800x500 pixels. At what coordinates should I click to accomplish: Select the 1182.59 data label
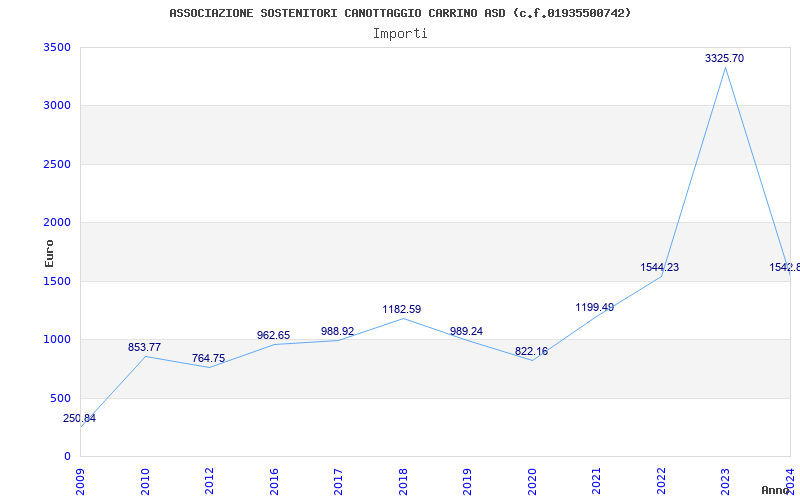point(402,309)
